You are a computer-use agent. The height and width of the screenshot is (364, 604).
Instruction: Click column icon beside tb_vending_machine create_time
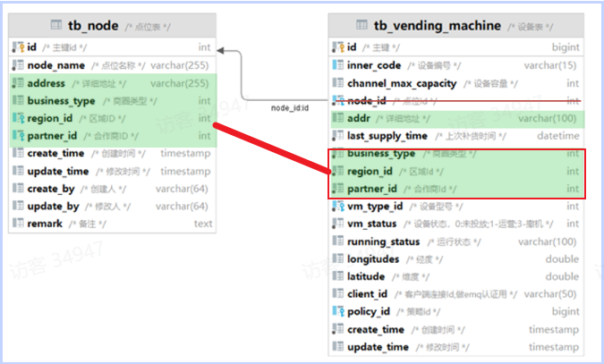338,329
